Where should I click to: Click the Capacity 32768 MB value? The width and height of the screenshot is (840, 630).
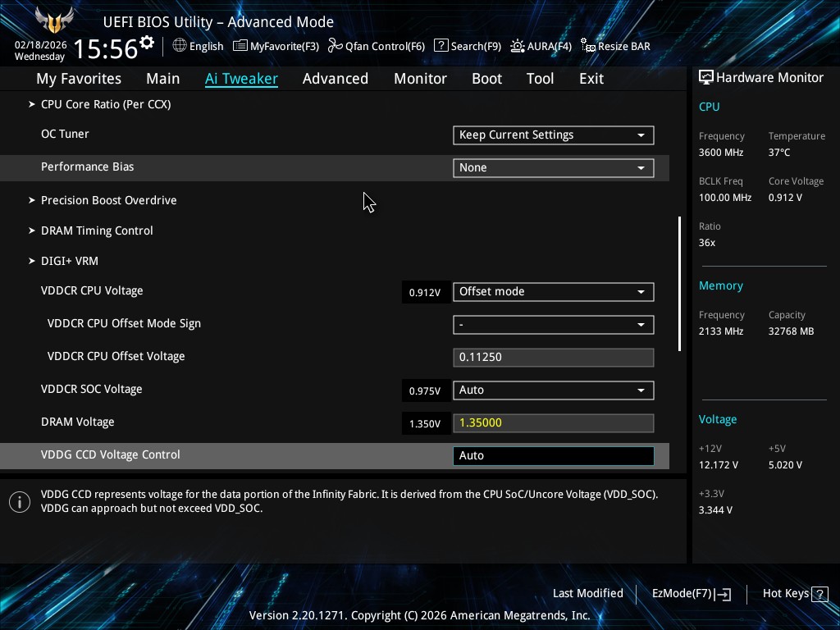[791, 331]
